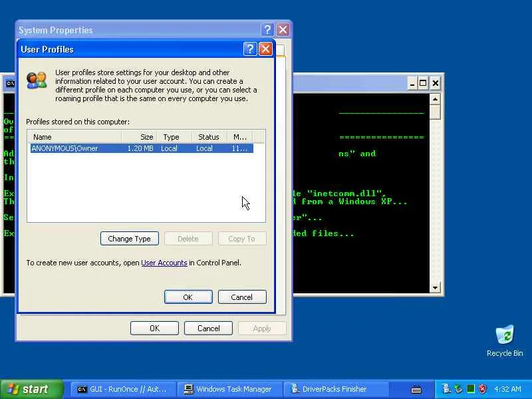The width and height of the screenshot is (532, 399).
Task: Click the red security shield tray icon
Action: coord(482,389)
